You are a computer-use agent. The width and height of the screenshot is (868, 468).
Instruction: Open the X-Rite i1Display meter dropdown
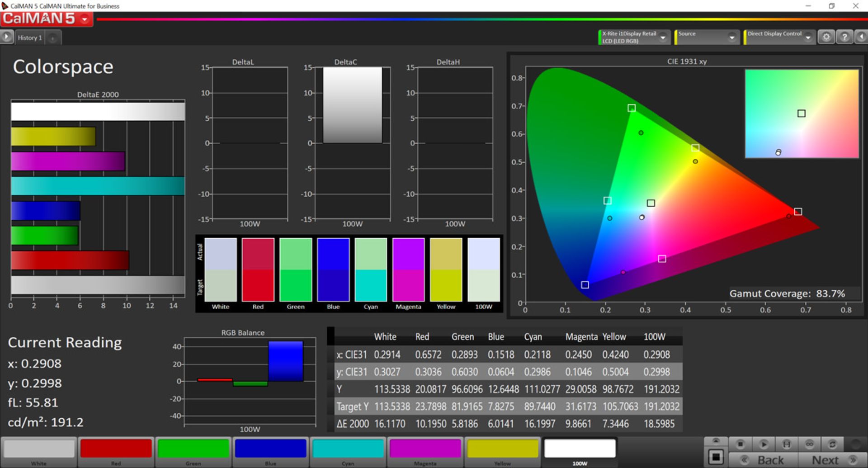[x=663, y=38]
